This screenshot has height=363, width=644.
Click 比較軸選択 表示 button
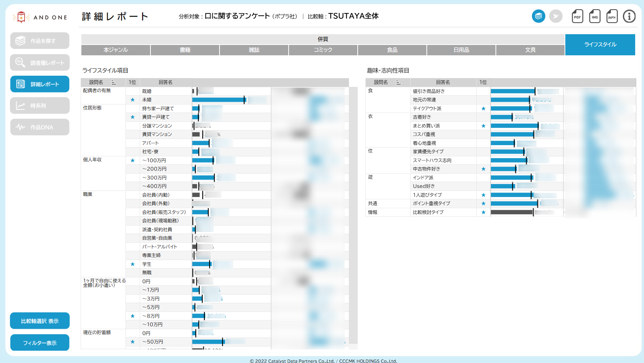(x=40, y=321)
